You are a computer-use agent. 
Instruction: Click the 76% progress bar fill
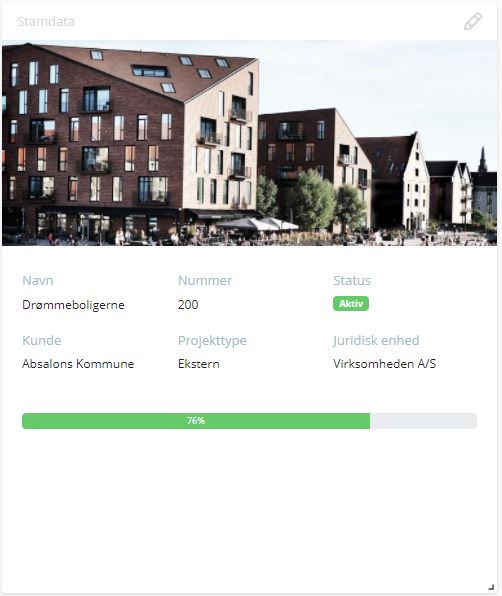[196, 421]
